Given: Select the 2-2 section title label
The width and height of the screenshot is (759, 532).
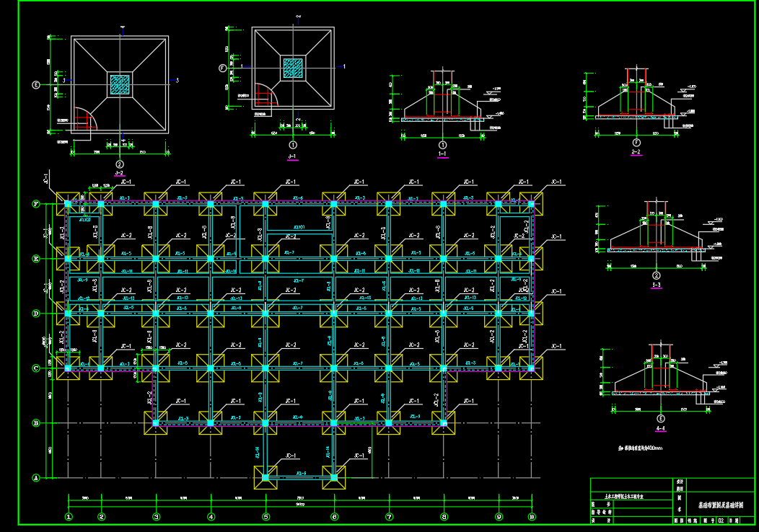Looking at the screenshot, I should (636, 153).
